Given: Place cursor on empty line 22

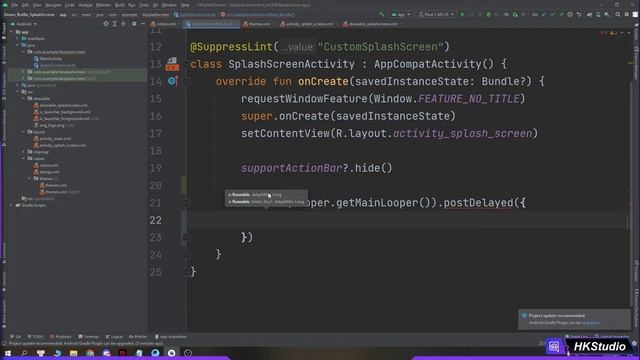Looking at the screenshot, I should pyautogui.click(x=408, y=220).
